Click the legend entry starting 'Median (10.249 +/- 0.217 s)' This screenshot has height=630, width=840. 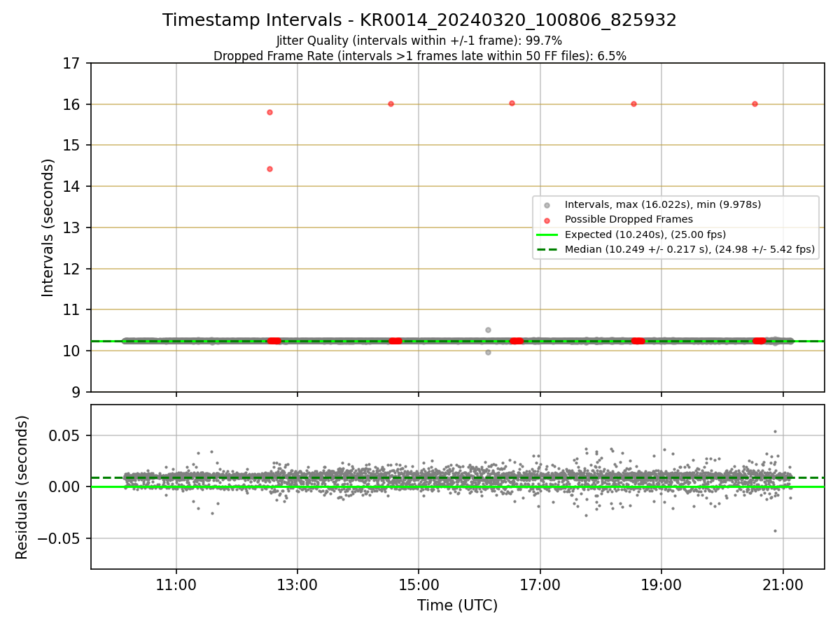689,249
